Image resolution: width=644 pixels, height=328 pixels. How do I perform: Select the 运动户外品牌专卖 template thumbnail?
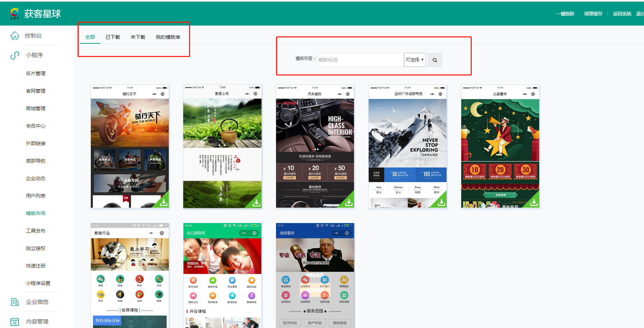click(x=407, y=147)
